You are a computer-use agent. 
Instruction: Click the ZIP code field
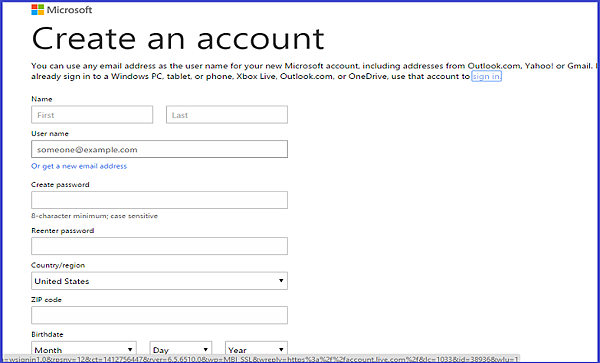tap(160, 315)
